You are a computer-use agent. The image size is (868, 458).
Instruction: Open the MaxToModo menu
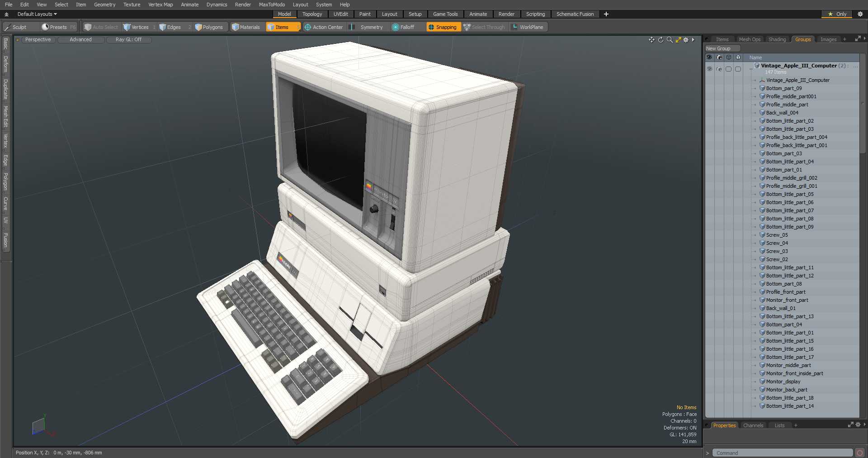click(272, 5)
